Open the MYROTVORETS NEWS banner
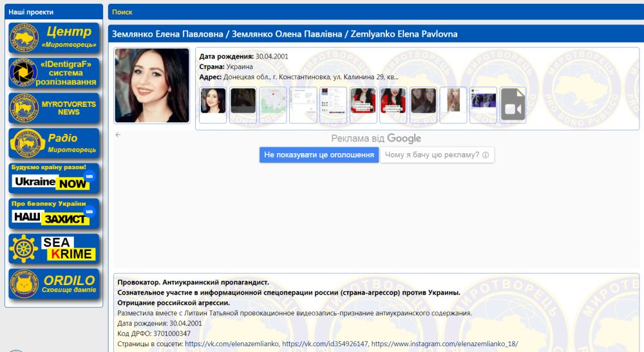 pyautogui.click(x=54, y=108)
